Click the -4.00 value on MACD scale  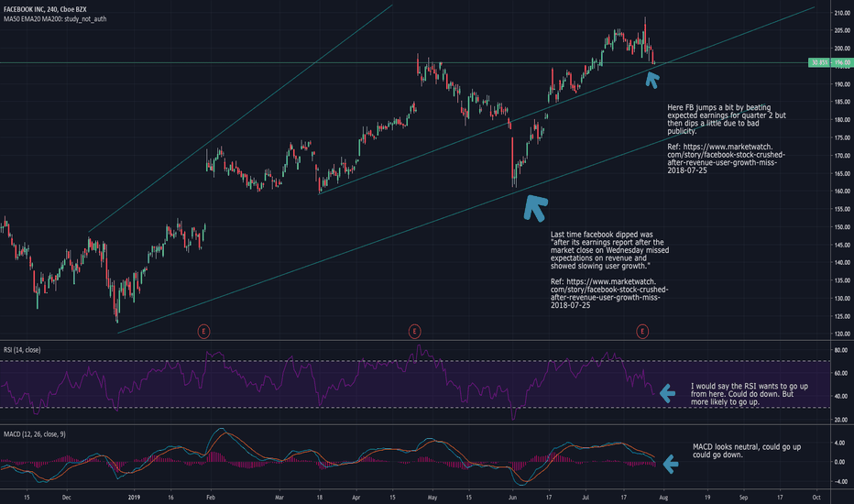pos(839,482)
